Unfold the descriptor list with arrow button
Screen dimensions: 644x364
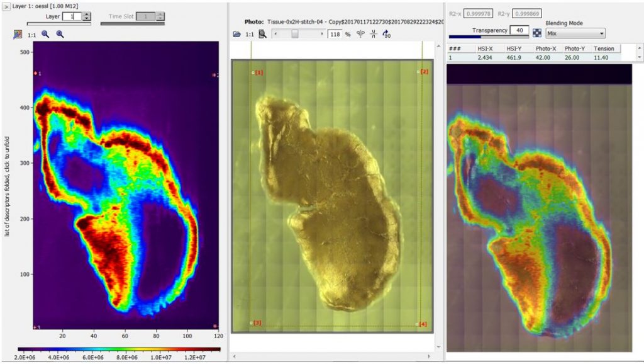(6, 6)
